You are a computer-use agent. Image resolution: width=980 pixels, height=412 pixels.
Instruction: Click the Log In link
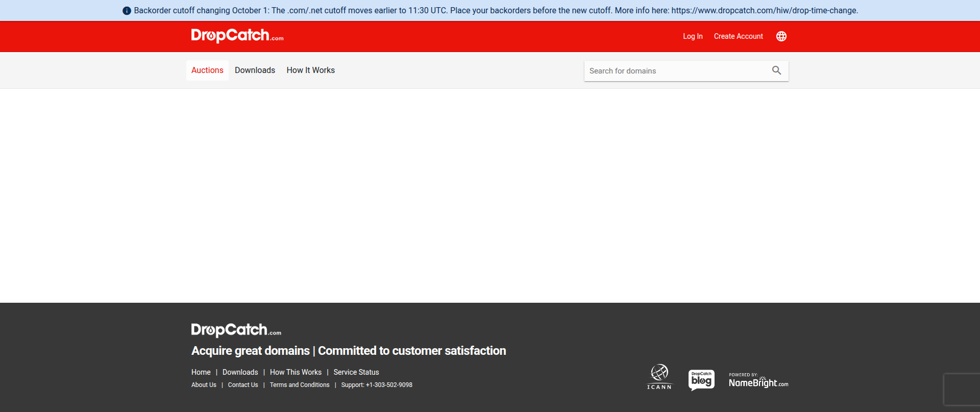point(693,36)
